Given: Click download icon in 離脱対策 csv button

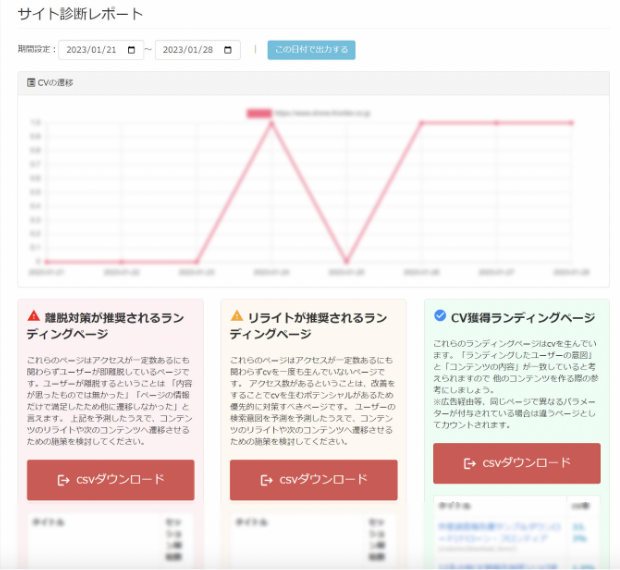Looking at the screenshot, I should [x=64, y=480].
